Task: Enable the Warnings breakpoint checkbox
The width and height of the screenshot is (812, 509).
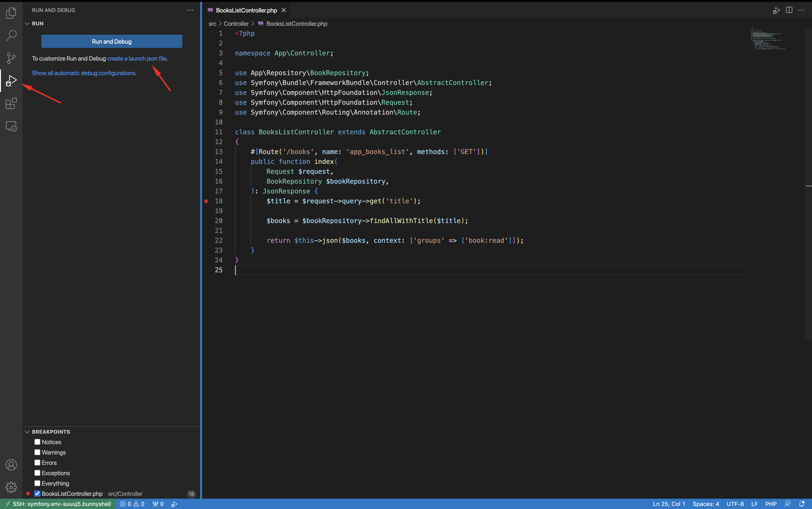Action: point(37,452)
